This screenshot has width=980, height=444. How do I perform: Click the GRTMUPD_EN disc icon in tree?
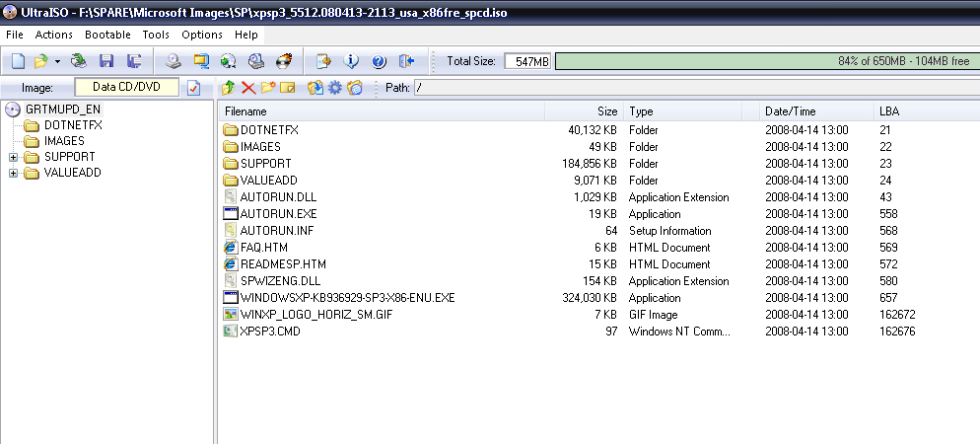coord(13,110)
